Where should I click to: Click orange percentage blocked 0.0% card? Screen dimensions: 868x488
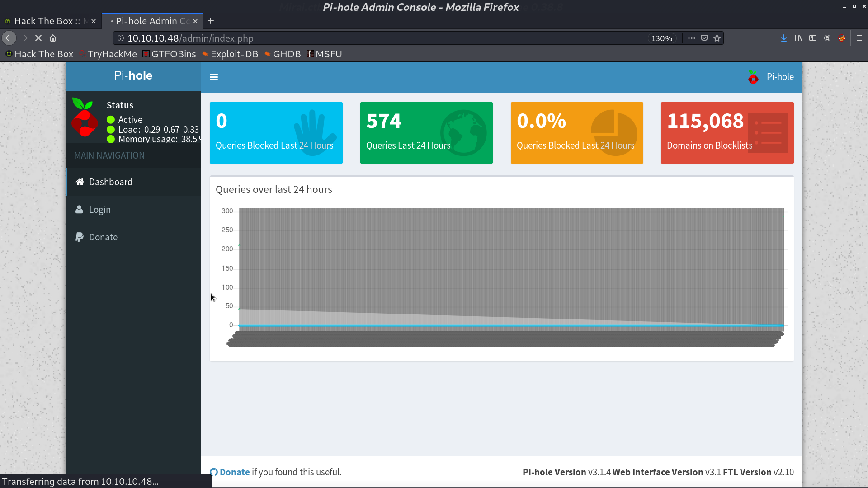(x=577, y=133)
